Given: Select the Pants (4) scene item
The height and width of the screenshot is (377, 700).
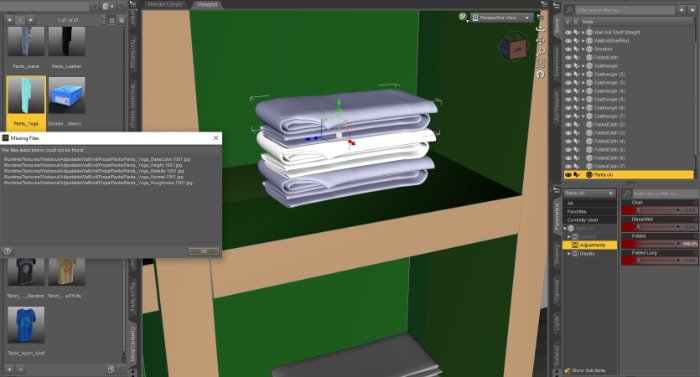Looking at the screenshot, I should pos(629,175).
